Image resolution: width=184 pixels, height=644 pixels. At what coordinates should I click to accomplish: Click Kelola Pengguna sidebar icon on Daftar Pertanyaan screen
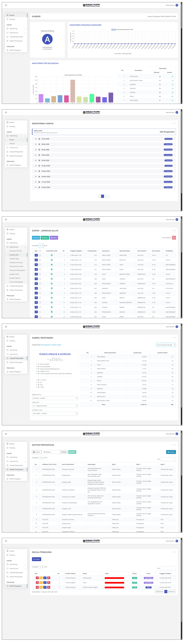point(8,479)
